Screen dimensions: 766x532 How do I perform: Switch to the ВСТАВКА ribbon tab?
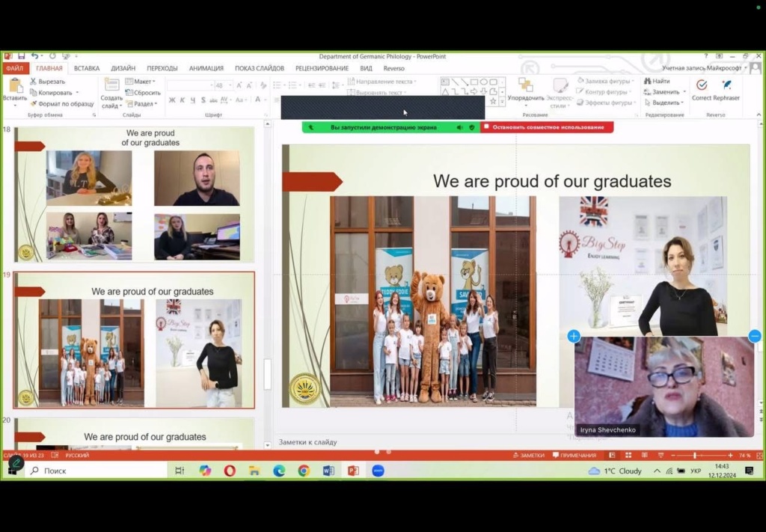87,68
